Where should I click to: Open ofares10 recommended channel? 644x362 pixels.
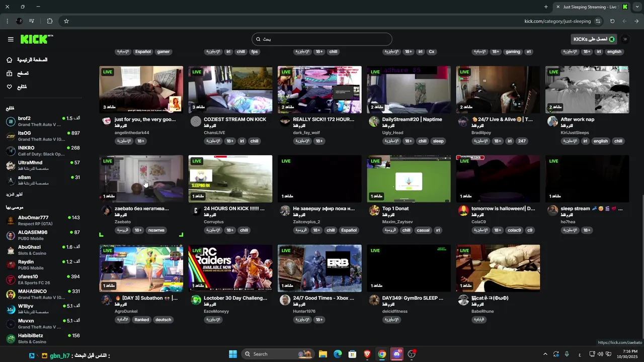pos(43,280)
